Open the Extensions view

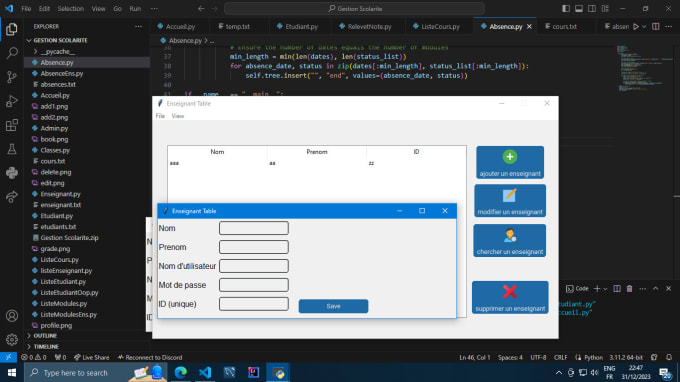pos(12,125)
